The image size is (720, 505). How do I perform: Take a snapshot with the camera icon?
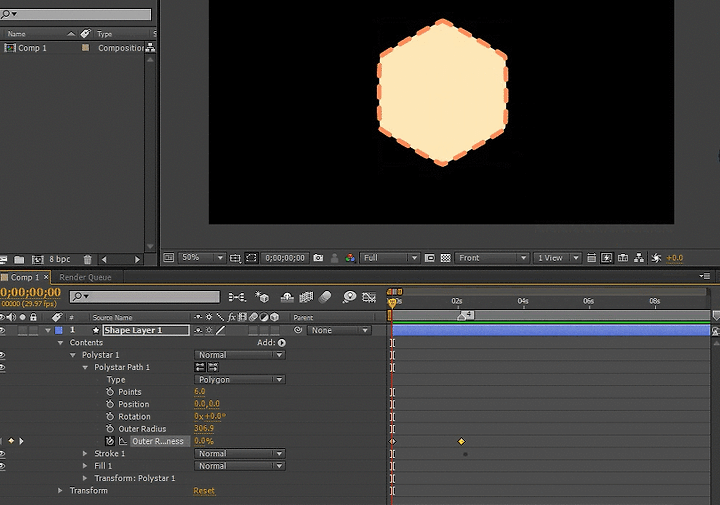coord(318,258)
